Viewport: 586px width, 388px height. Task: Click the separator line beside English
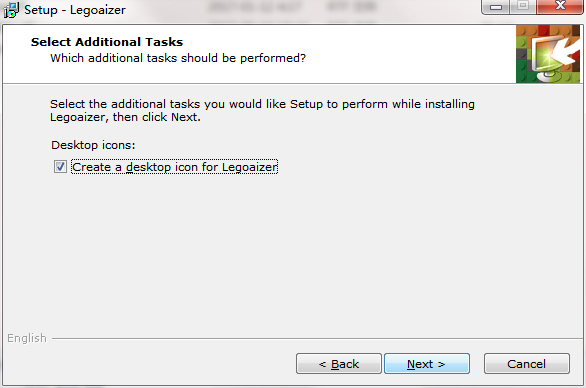317,339
